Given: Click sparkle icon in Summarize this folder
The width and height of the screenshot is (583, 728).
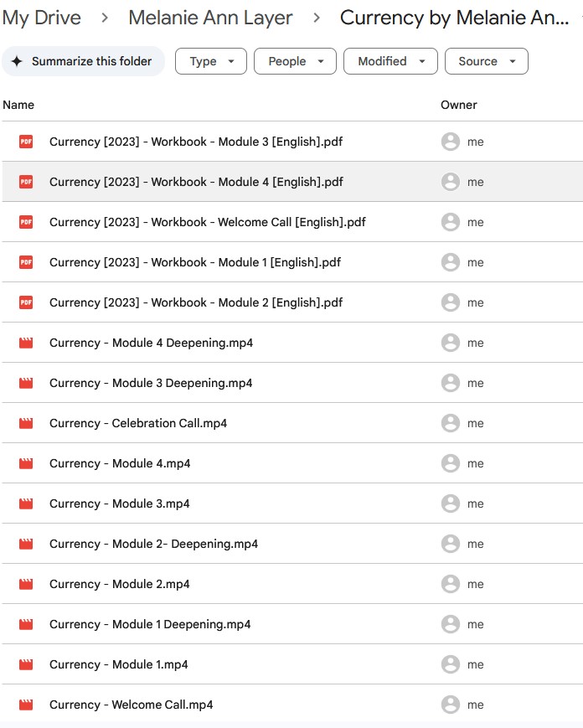Looking at the screenshot, I should pos(17,61).
